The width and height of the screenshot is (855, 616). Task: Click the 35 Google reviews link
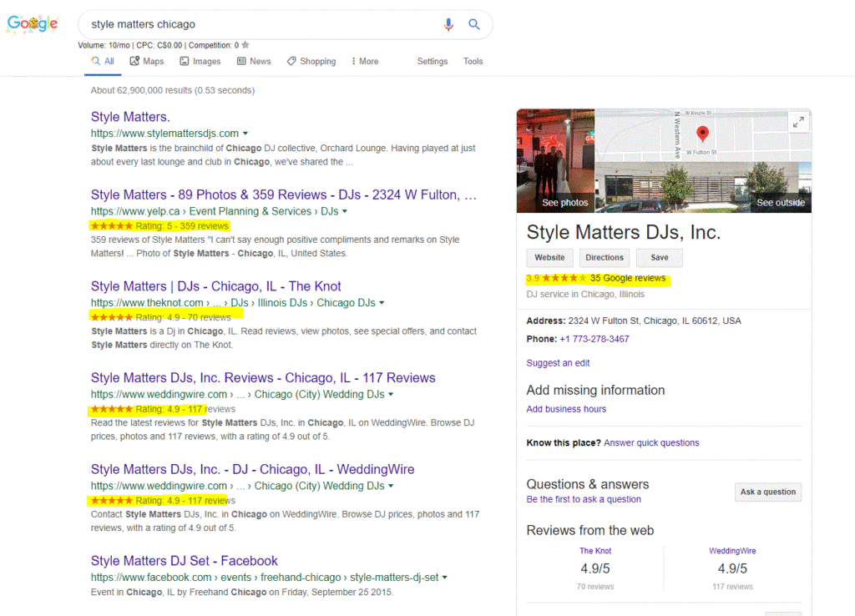(628, 279)
